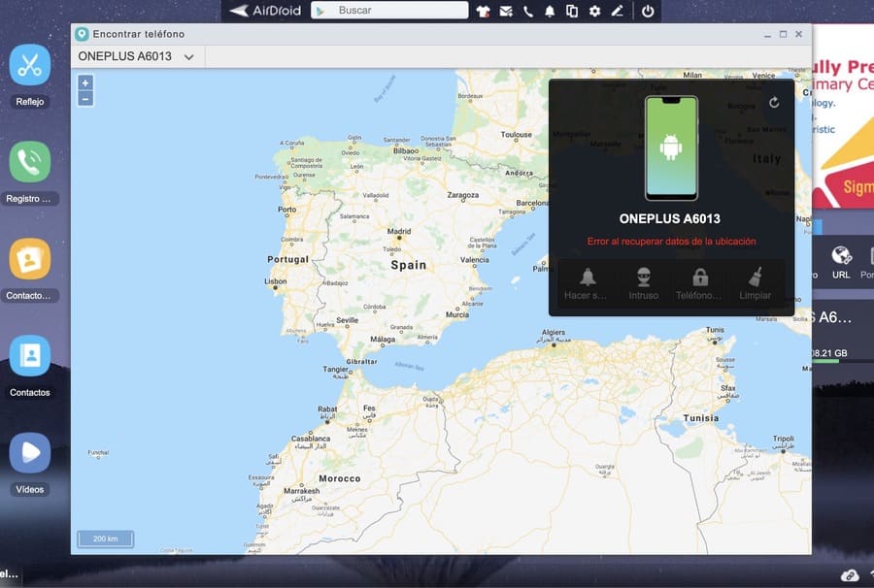Click the Portugal label on the map
The width and height of the screenshot is (874, 588).
(287, 259)
